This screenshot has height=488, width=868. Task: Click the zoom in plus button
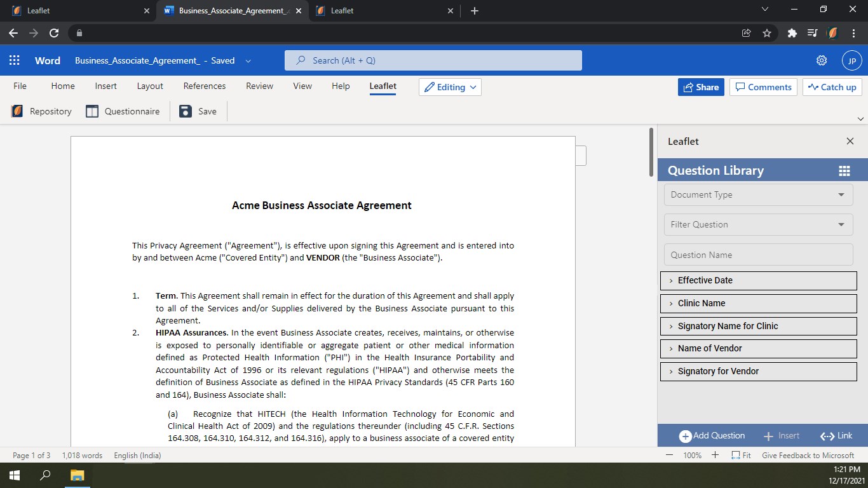(x=715, y=455)
